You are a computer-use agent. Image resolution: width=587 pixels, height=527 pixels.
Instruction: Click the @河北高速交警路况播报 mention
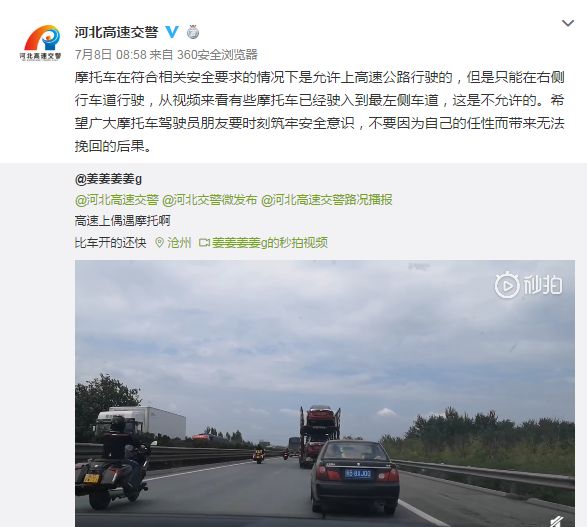[x=326, y=200]
